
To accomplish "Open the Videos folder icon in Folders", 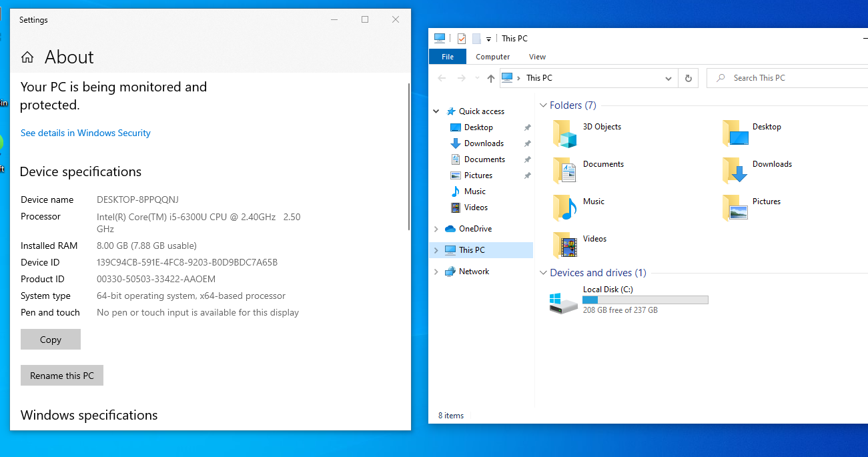I will pyautogui.click(x=564, y=246).
